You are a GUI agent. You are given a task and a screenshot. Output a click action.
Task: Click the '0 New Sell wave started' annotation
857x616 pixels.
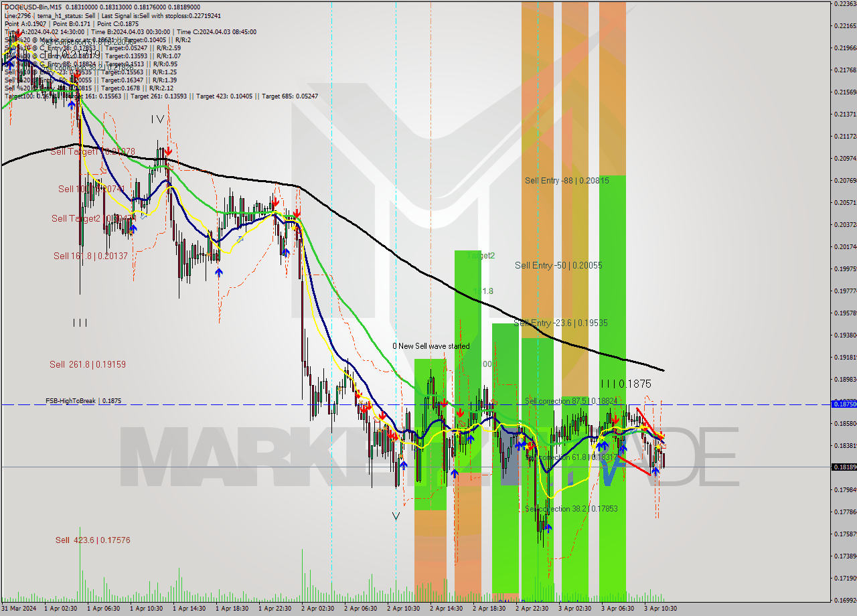point(431,346)
